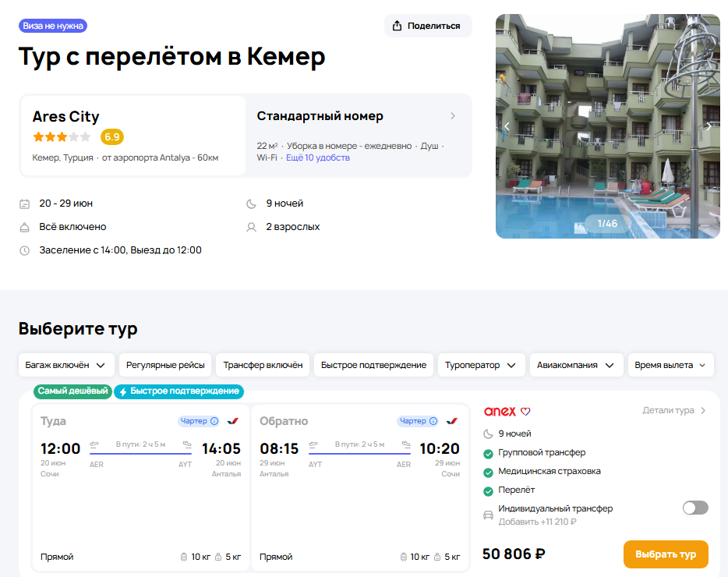This screenshot has height=577, width=728.
Task: Toggle the Быстрое подтверждение filter chip
Action: tap(373, 365)
